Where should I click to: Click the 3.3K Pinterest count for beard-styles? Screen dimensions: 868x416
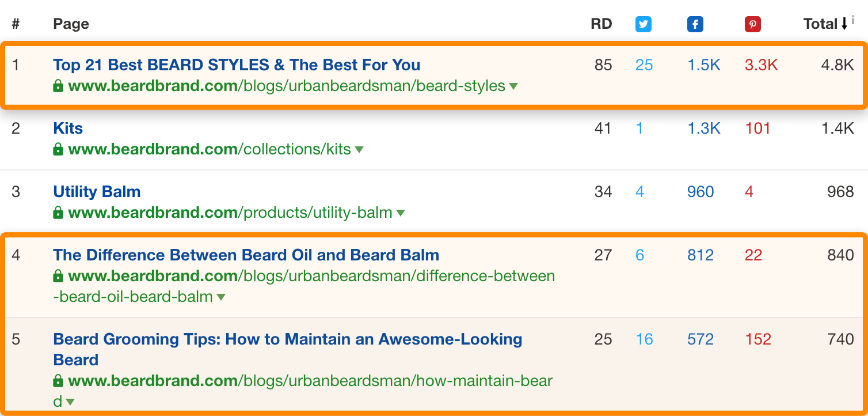pyautogui.click(x=761, y=65)
